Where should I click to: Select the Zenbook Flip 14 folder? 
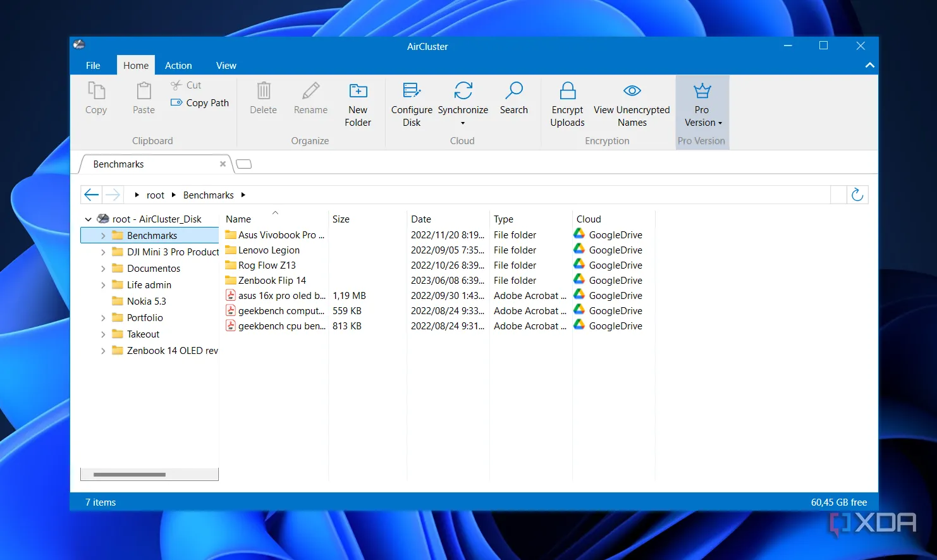(266, 281)
